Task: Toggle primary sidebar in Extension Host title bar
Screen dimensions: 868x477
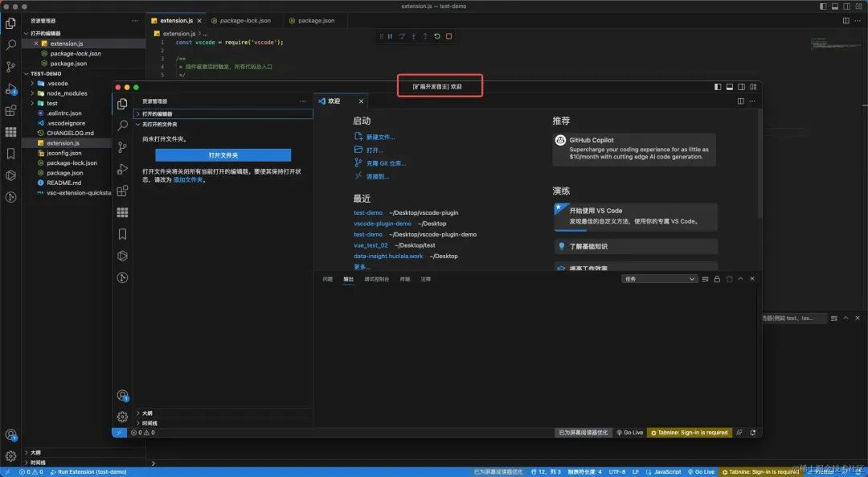Action: pyautogui.click(x=718, y=87)
